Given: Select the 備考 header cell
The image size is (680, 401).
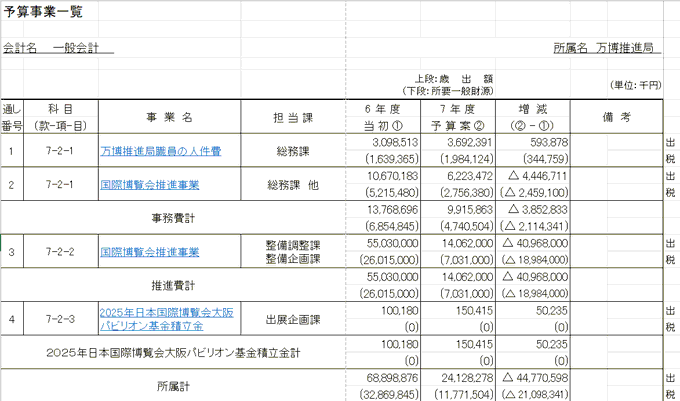Looking at the screenshot, I should point(616,117).
